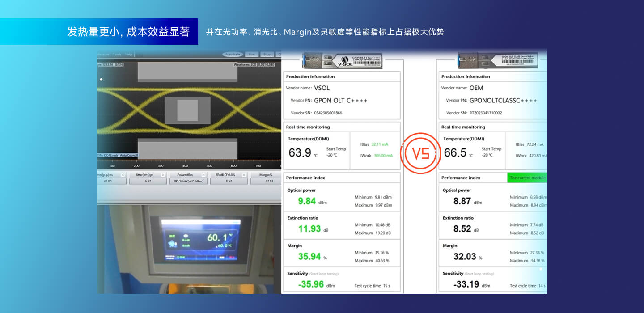
Task: Select the 6.62 jitter rms value
Action: (x=148, y=181)
